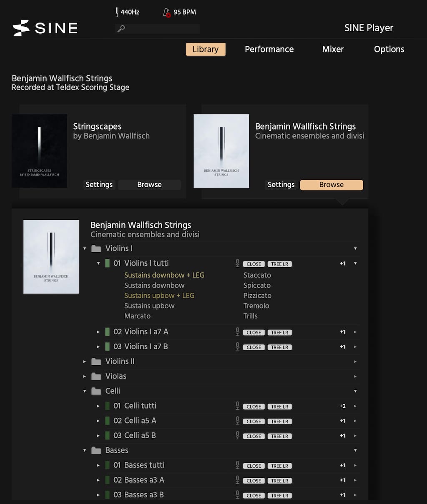
Task: Click the search magnifier icon
Action: (x=121, y=29)
